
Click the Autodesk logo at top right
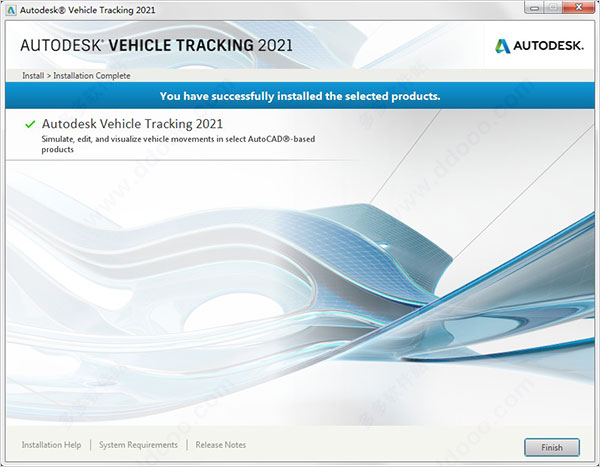(x=539, y=46)
